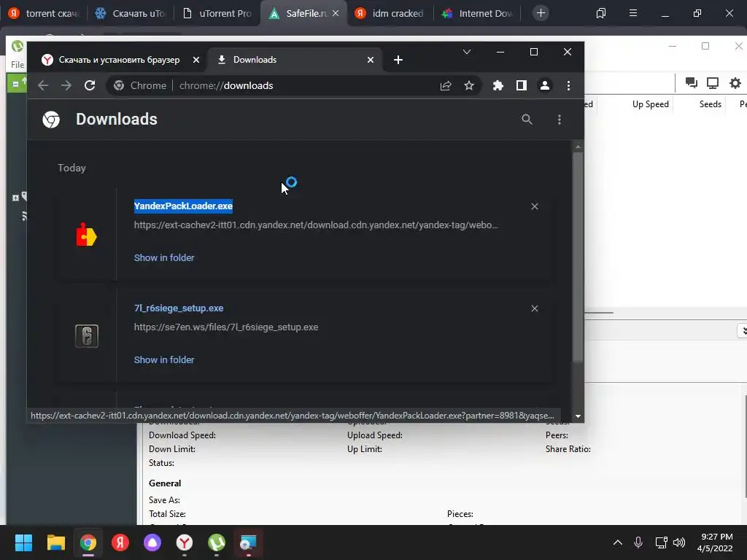The image size is (747, 560).
Task: Open Yandex browser bookmarks icon
Action: pos(601,13)
